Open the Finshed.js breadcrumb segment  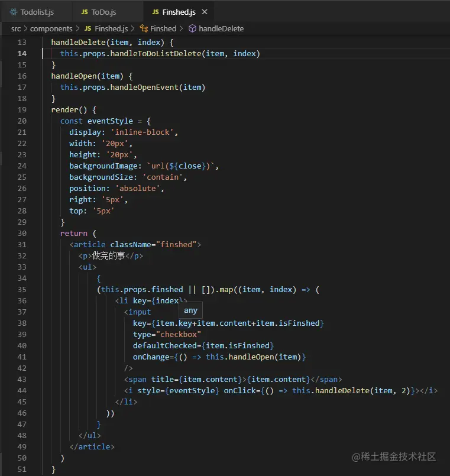coord(111,29)
